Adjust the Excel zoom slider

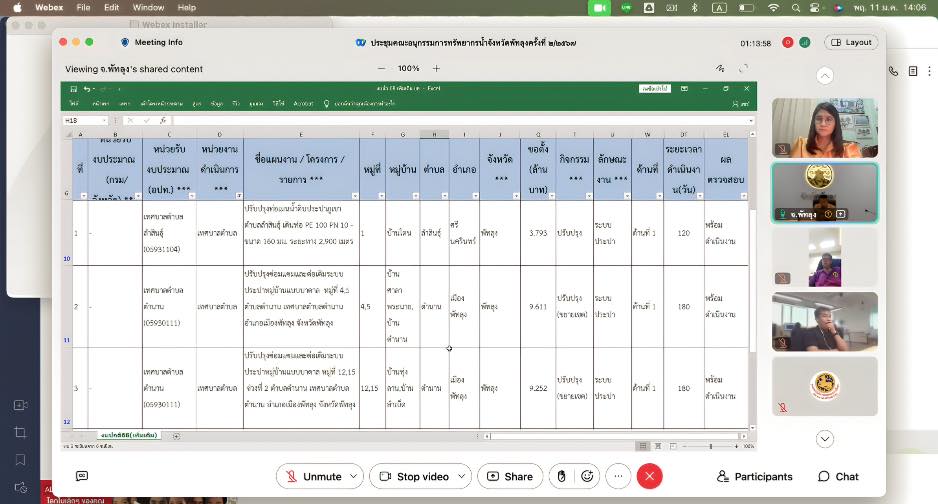click(711, 446)
